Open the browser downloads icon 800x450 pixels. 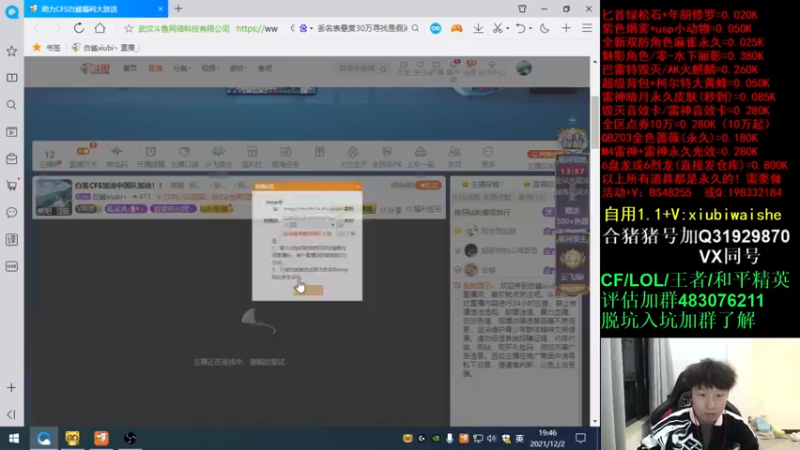pos(478,29)
